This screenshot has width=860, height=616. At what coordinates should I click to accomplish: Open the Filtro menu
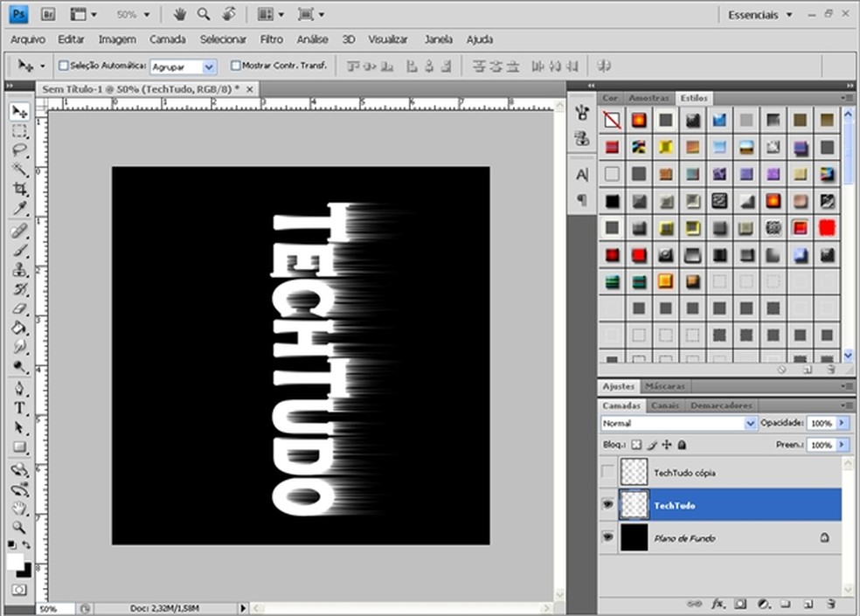(x=271, y=39)
